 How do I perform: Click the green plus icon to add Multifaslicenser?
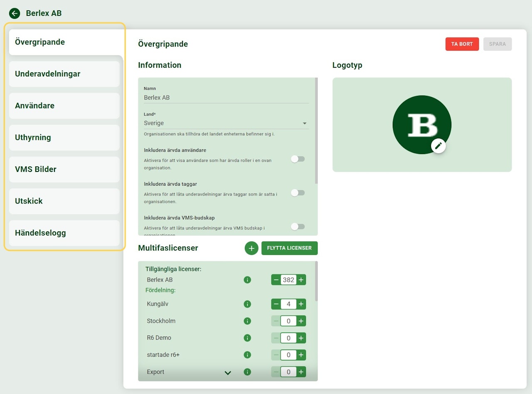pyautogui.click(x=251, y=248)
